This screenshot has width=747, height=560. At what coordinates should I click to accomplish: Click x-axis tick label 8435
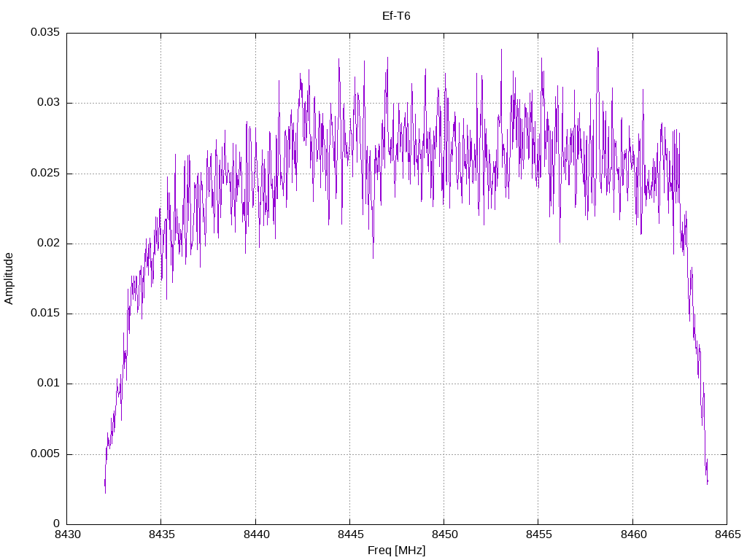[162, 534]
